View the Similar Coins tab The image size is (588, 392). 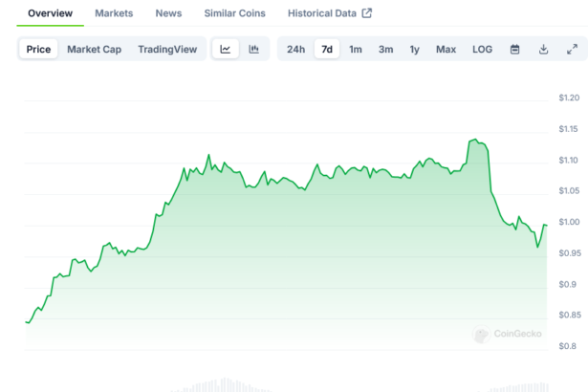(234, 13)
